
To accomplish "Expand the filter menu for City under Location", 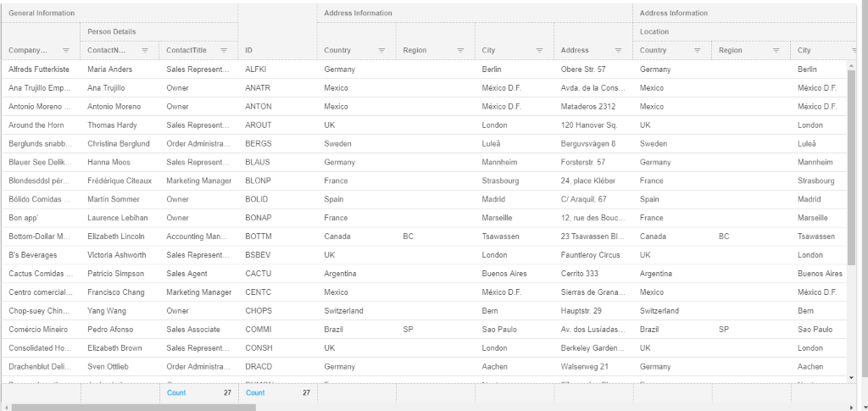I will [854, 51].
